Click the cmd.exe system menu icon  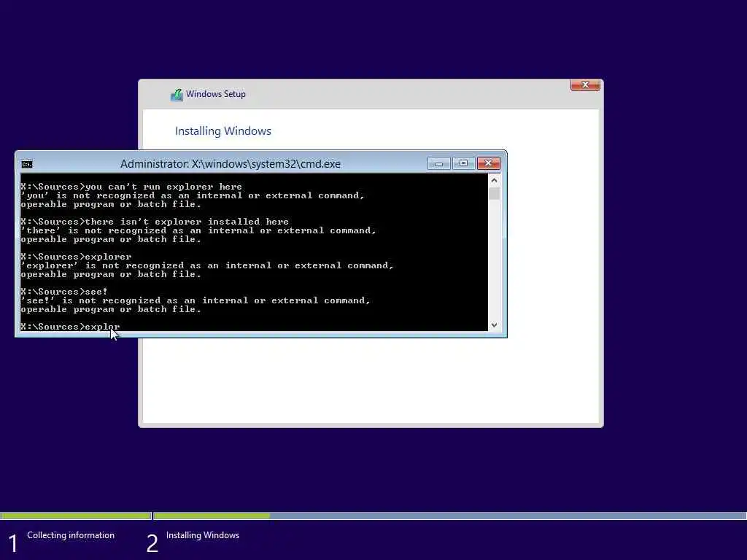pyautogui.click(x=27, y=164)
